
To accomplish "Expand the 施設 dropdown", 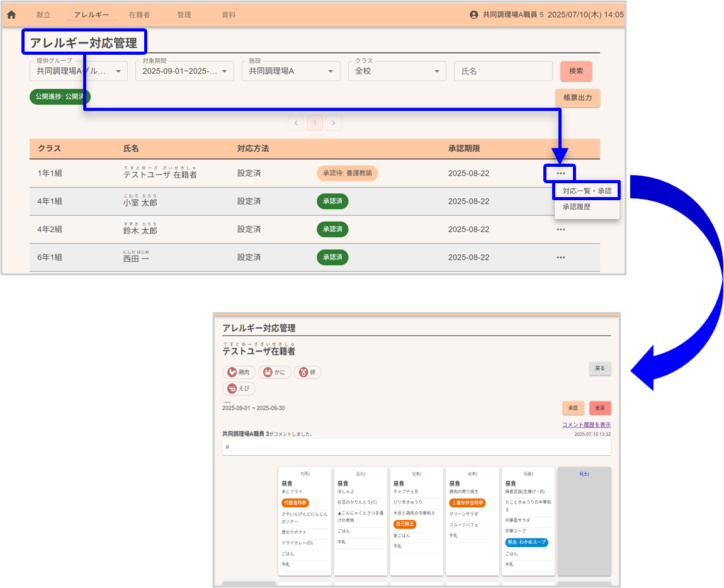I will pyautogui.click(x=291, y=71).
